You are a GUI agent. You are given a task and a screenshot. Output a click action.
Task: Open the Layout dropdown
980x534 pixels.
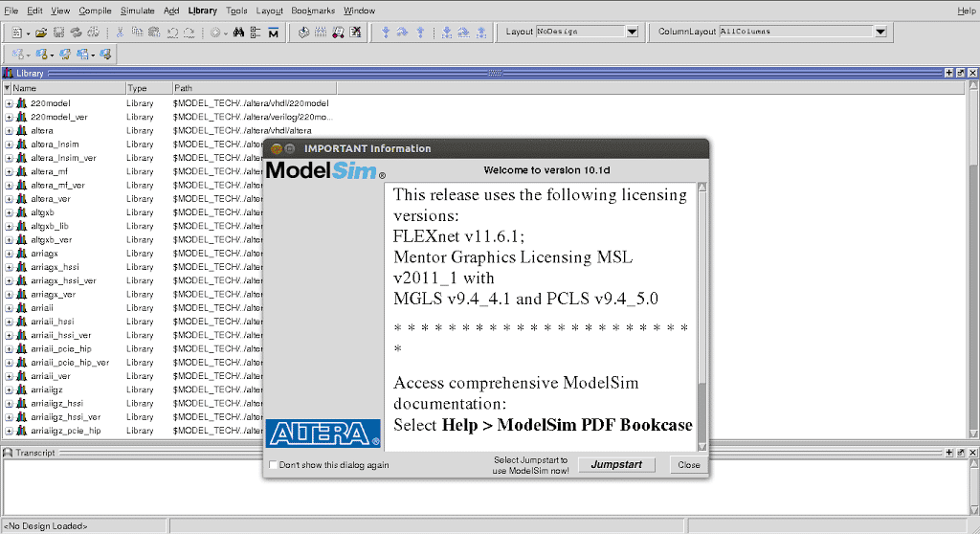coord(632,32)
